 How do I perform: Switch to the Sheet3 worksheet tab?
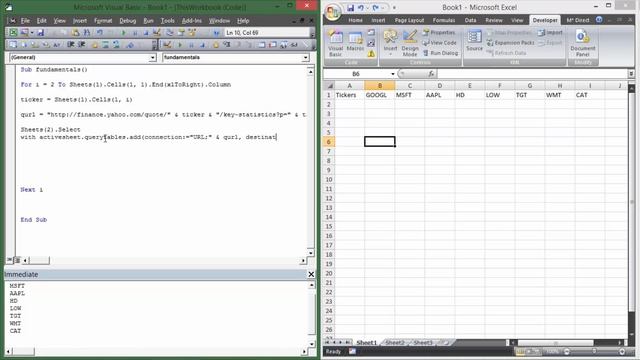(x=423, y=342)
